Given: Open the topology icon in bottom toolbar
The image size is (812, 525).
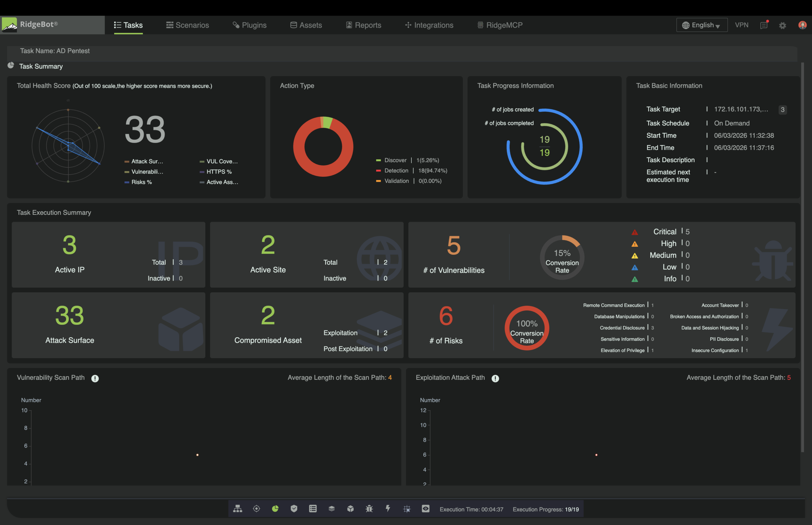Looking at the screenshot, I should pos(238,509).
